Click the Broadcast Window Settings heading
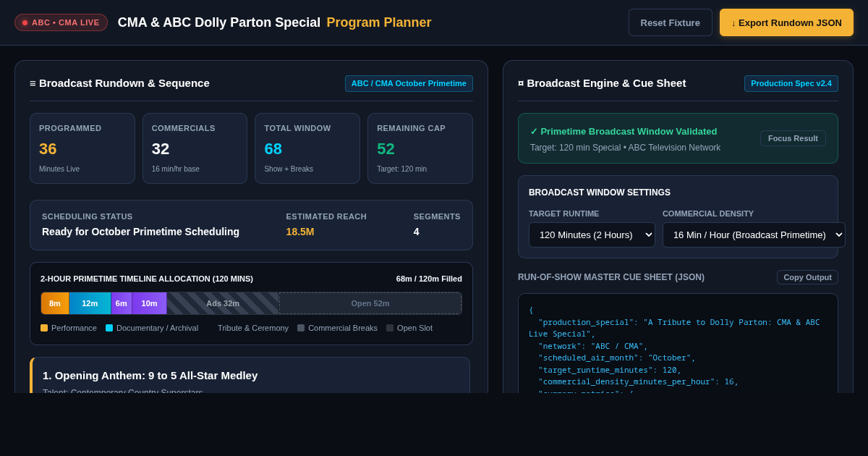Image resolution: width=868 pixels, height=456 pixels. pyautogui.click(x=600, y=193)
